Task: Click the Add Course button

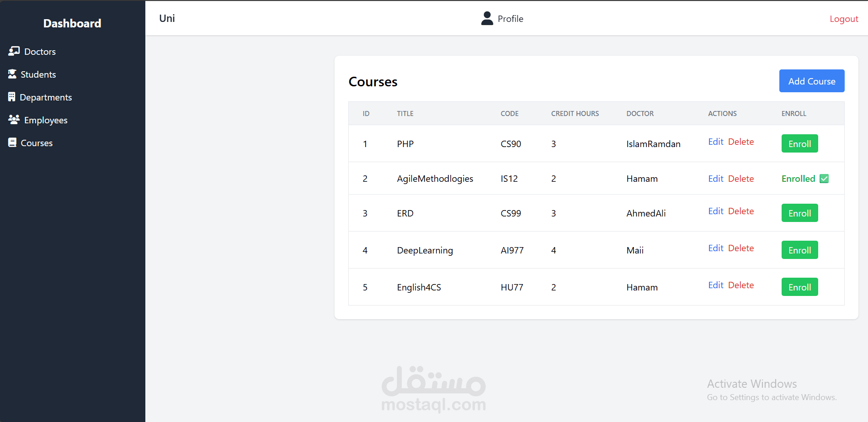Action: [812, 81]
